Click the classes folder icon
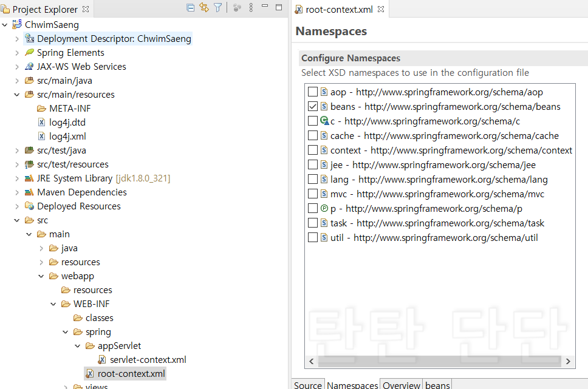The image size is (588, 389). pyautogui.click(x=78, y=318)
